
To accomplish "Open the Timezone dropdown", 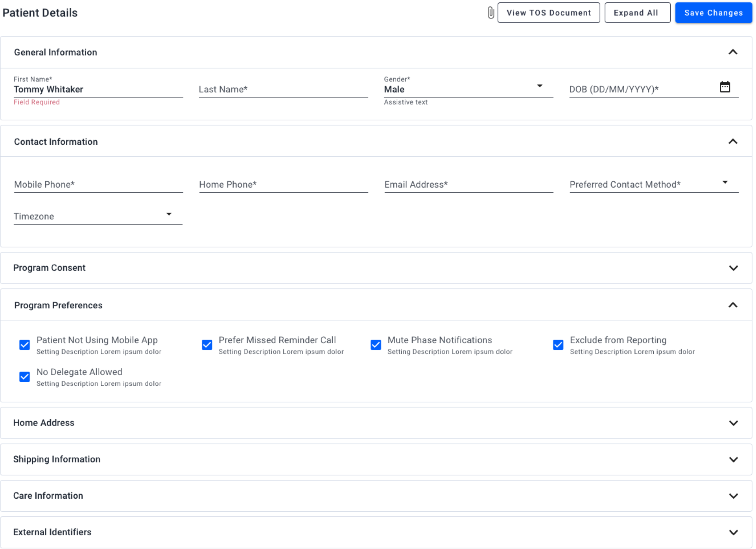I will pos(169,214).
